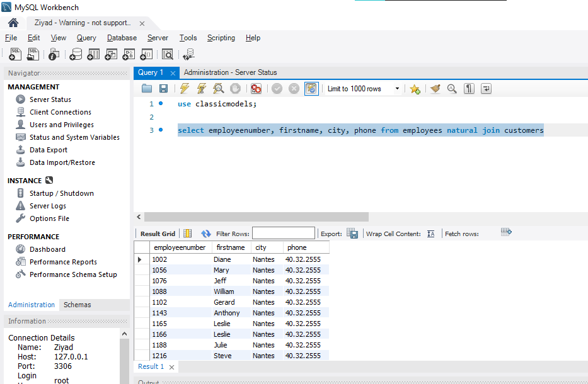Image resolution: width=588 pixels, height=384 pixels.
Task: Toggle auto-commit mode button
Action: coord(311,89)
